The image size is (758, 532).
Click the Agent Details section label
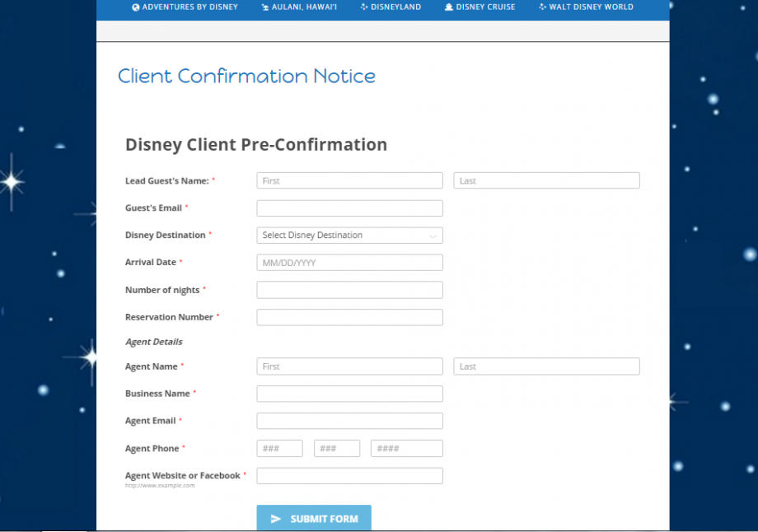(x=154, y=342)
